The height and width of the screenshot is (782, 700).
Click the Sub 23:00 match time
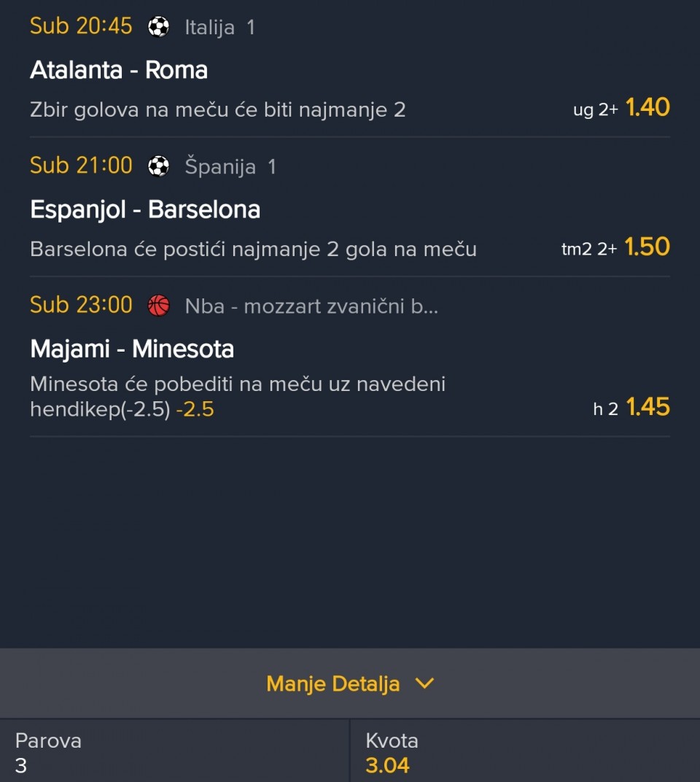(81, 305)
